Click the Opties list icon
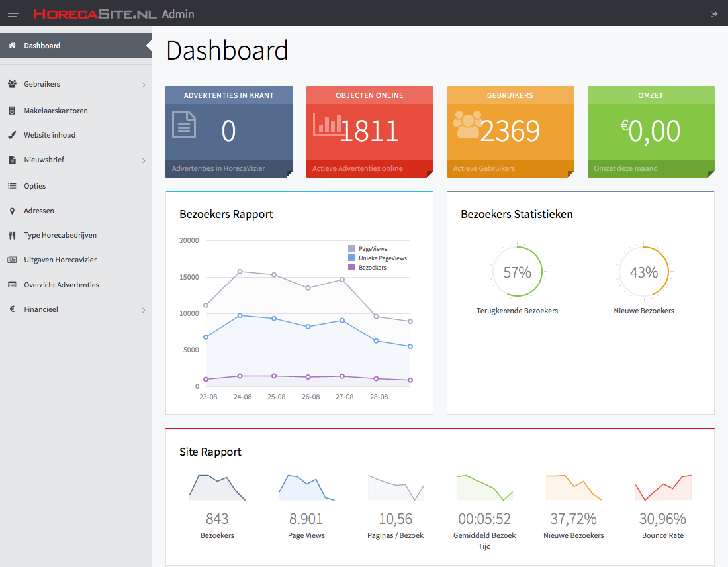Viewport: 728px width, 567px height. pyautogui.click(x=12, y=186)
